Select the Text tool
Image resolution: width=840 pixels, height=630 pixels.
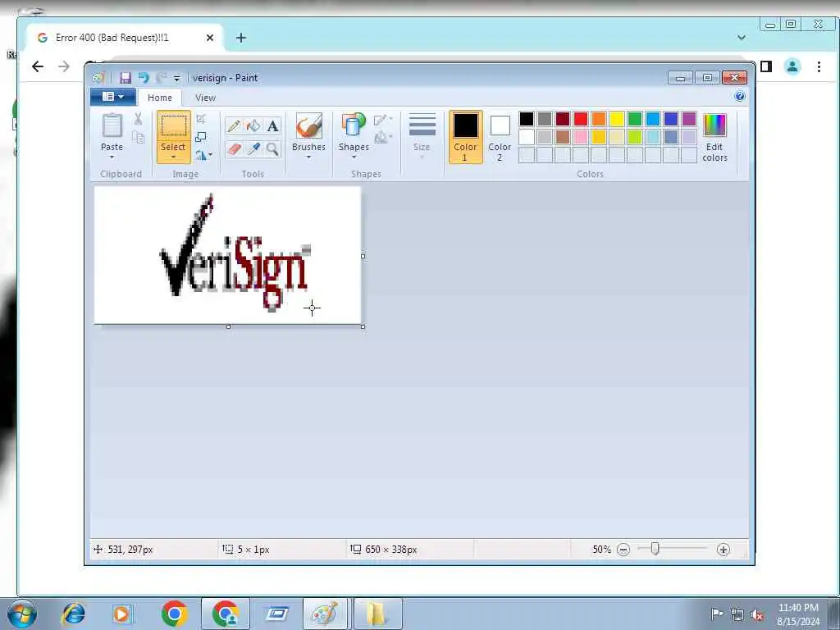(272, 126)
